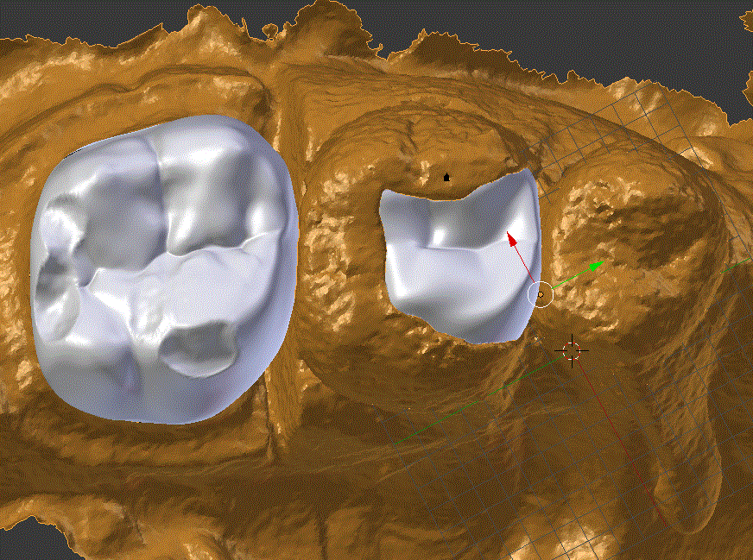Click the small black marker above the small crown
The image size is (753, 560).
[446, 177]
